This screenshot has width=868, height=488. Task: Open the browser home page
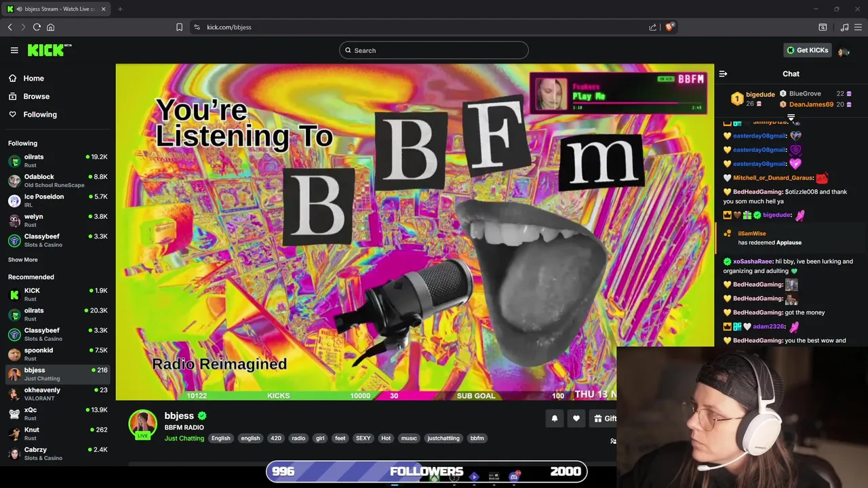(50, 27)
